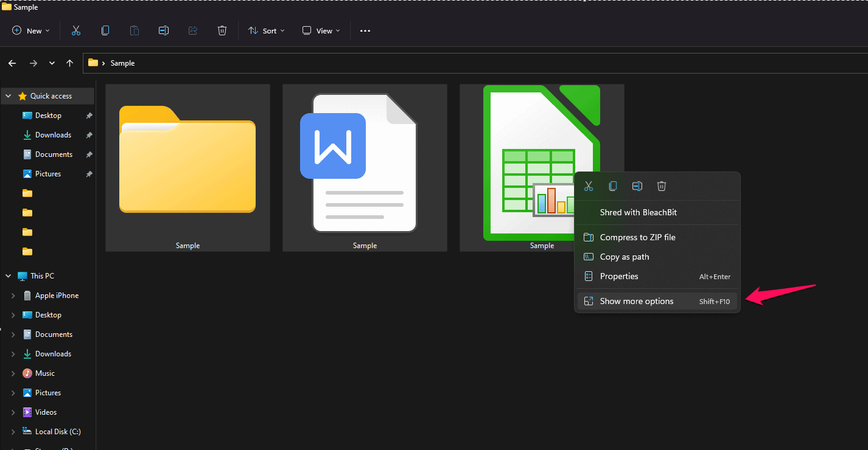Viewport: 868px width, 450px height.
Task: Click the Copy icon in context menu
Action: [613, 186]
